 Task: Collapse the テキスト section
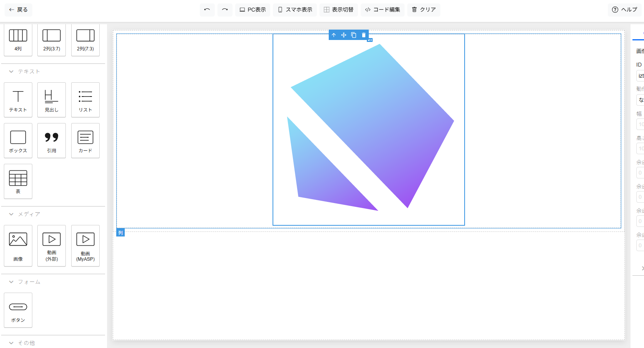[x=12, y=72]
